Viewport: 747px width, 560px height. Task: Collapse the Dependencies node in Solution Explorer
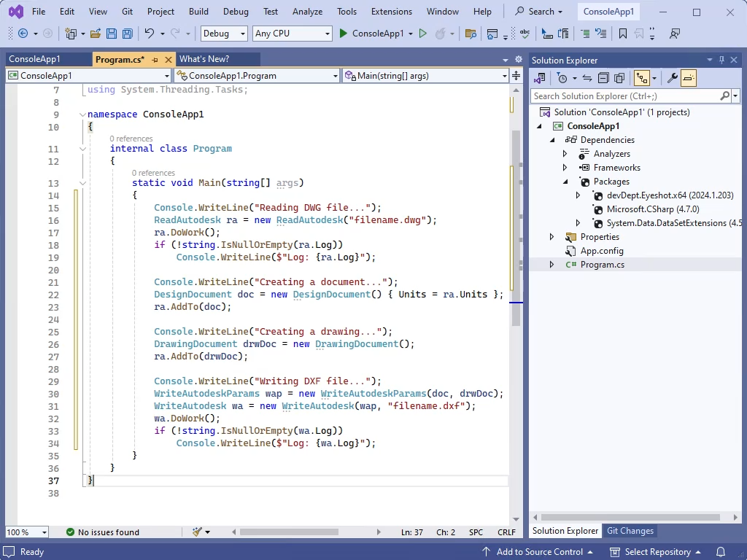pyautogui.click(x=552, y=140)
